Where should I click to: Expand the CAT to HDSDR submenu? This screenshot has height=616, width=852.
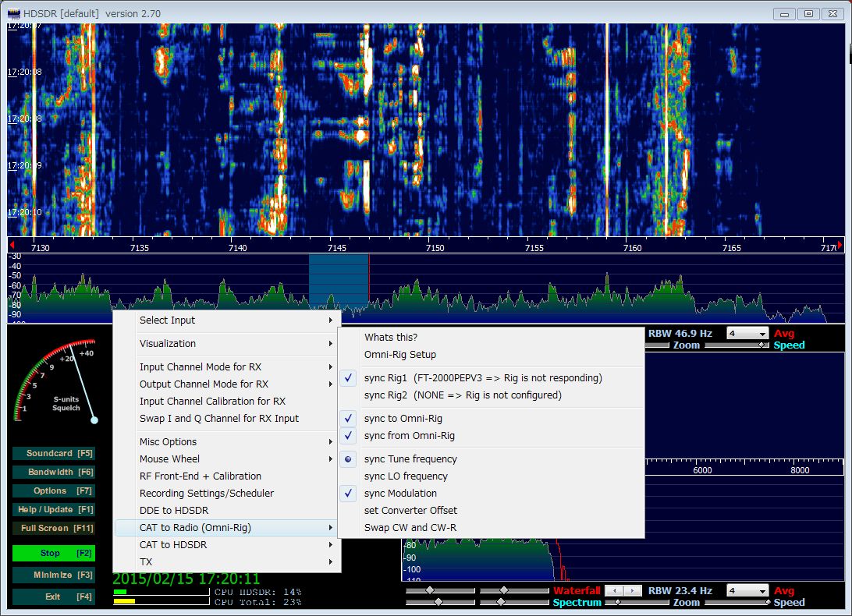click(226, 545)
